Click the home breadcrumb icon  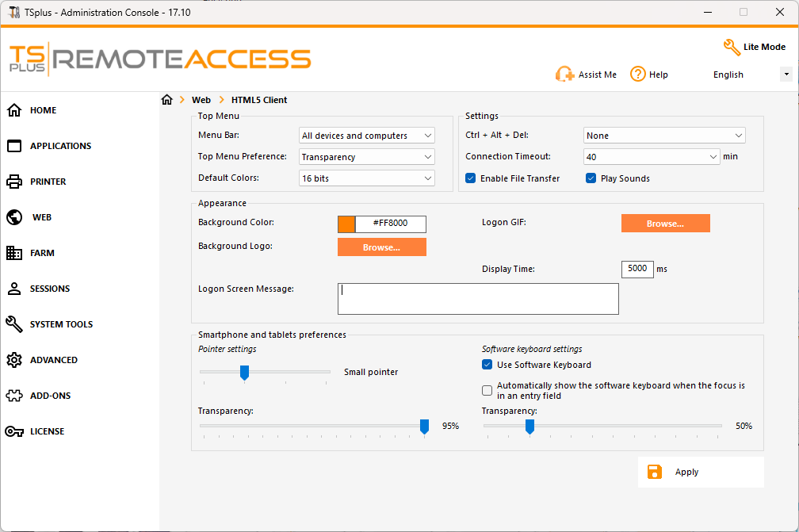click(x=166, y=99)
